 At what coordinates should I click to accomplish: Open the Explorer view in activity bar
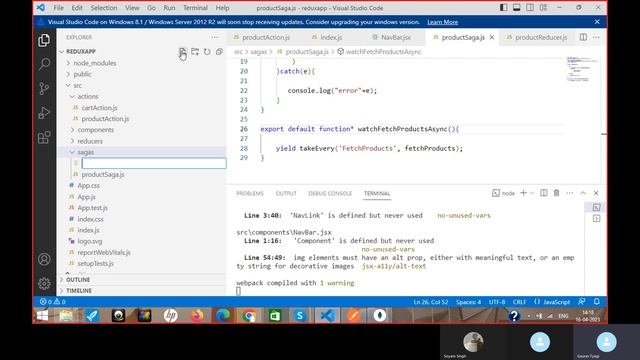pos(44,40)
